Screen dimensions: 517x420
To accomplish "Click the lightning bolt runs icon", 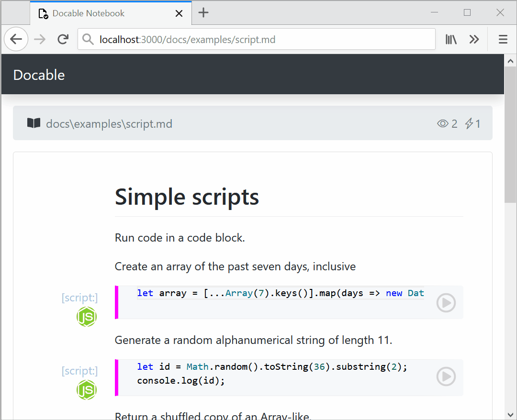I will tap(469, 124).
